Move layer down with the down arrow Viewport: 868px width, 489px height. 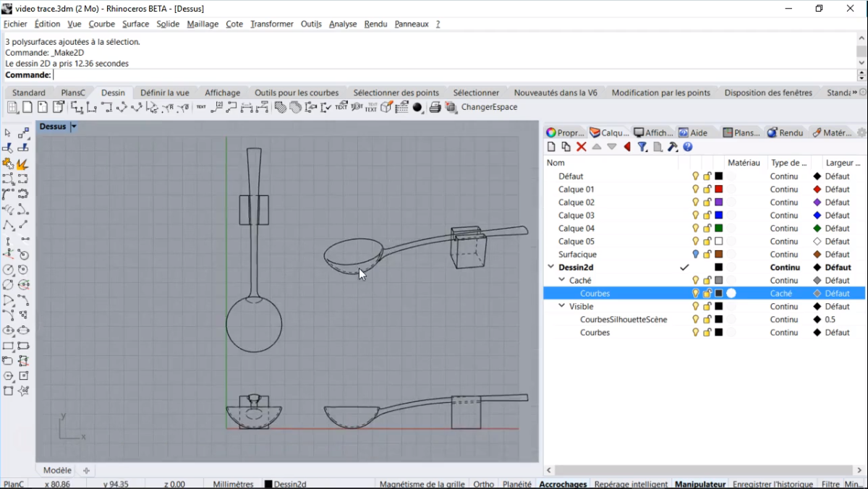point(612,147)
